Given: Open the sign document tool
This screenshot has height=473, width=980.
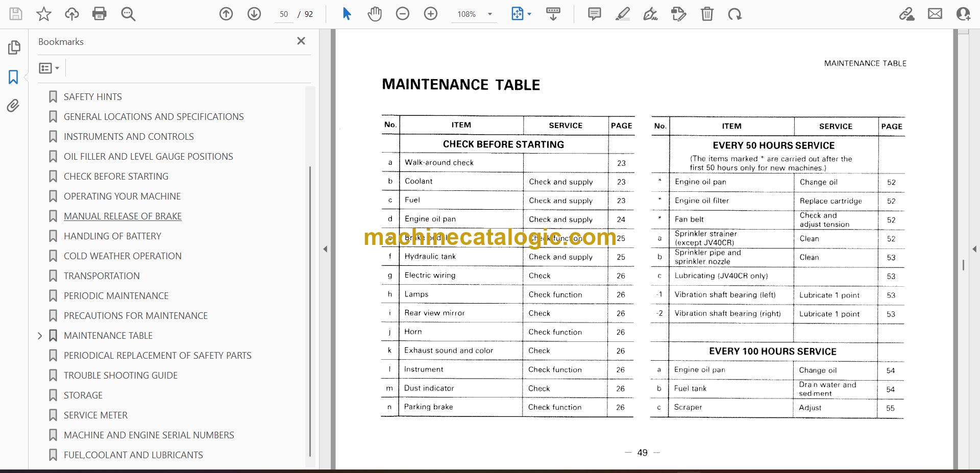Looking at the screenshot, I should click(x=651, y=14).
